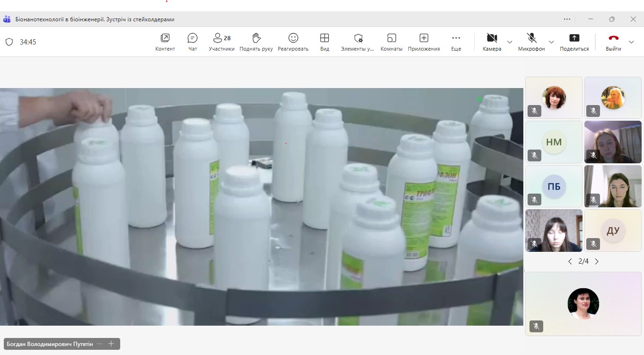Click Поделиться to share screen
The image size is (644, 355).
[574, 42]
